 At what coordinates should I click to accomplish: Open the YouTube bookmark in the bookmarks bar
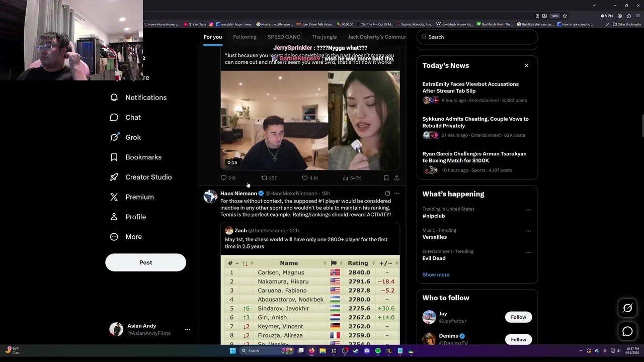(195, 24)
